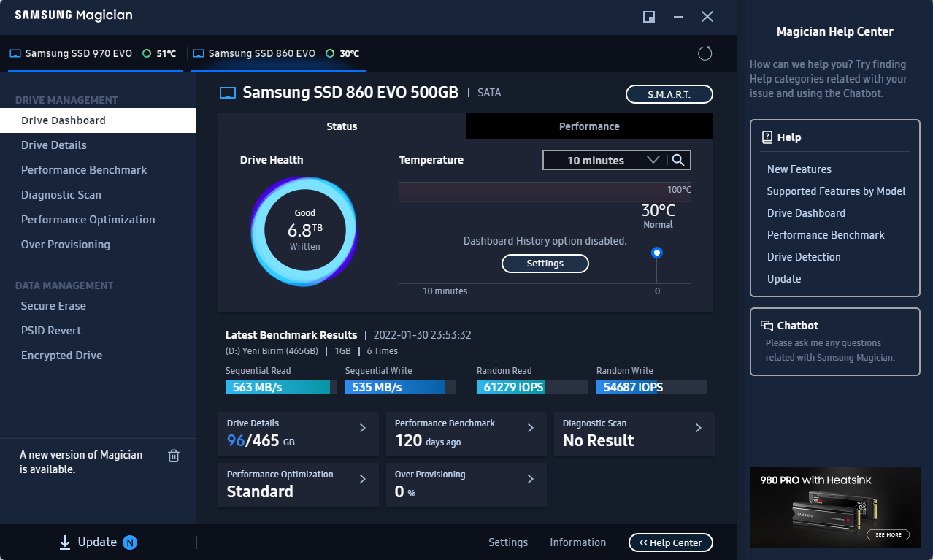Screen dimensions: 933x560
Task: Open Performance Benchmark from sidebar
Action: click(98, 170)
